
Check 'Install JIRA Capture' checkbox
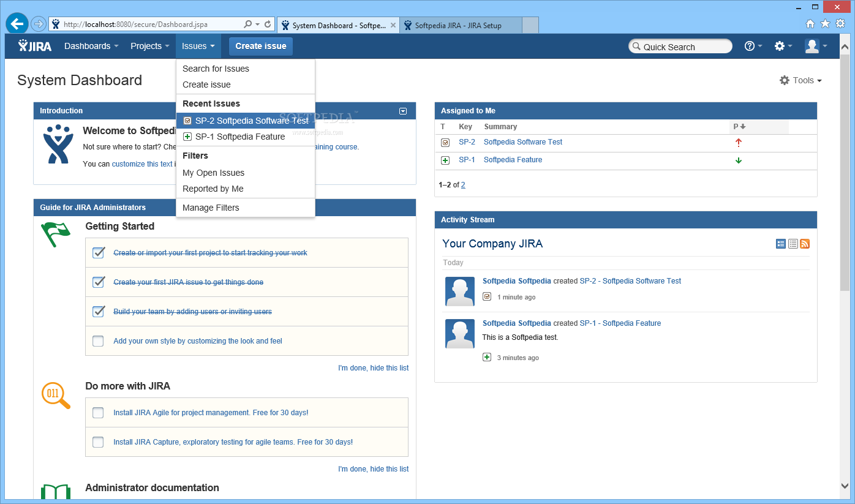point(98,442)
